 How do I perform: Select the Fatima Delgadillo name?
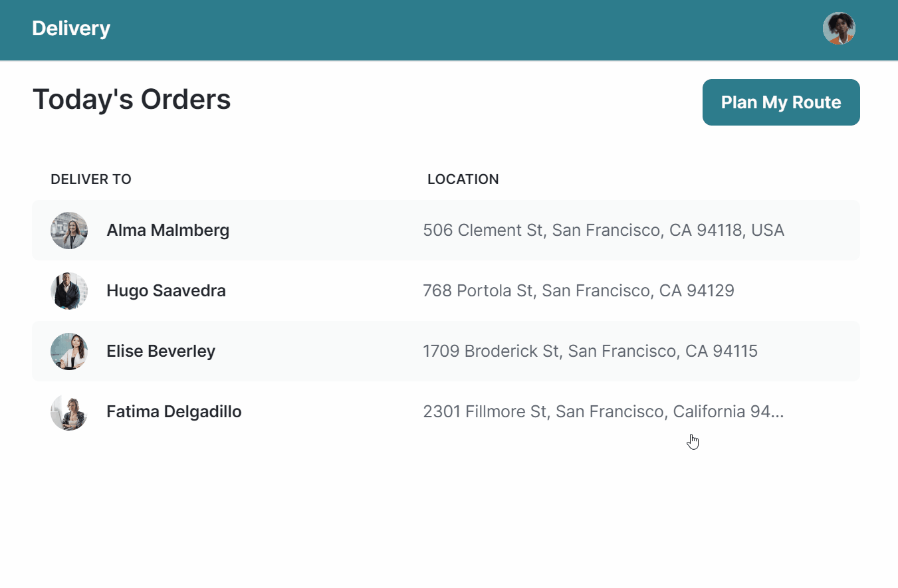[174, 412]
